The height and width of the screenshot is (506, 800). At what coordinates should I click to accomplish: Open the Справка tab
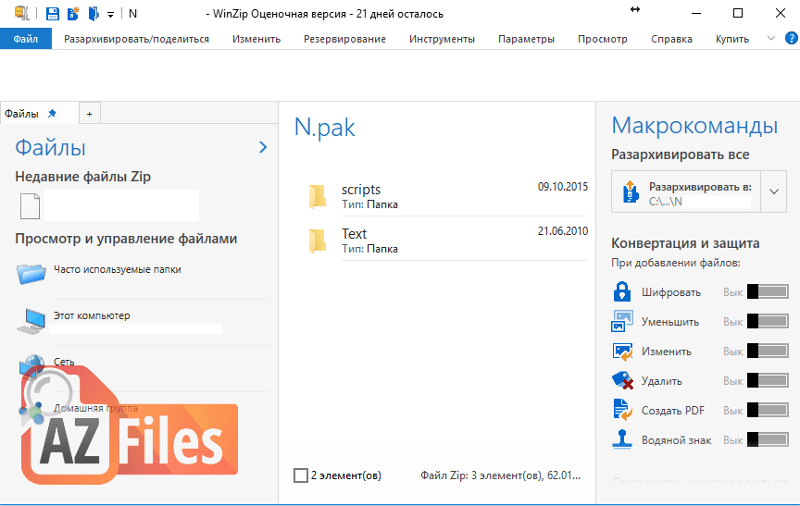[671, 39]
